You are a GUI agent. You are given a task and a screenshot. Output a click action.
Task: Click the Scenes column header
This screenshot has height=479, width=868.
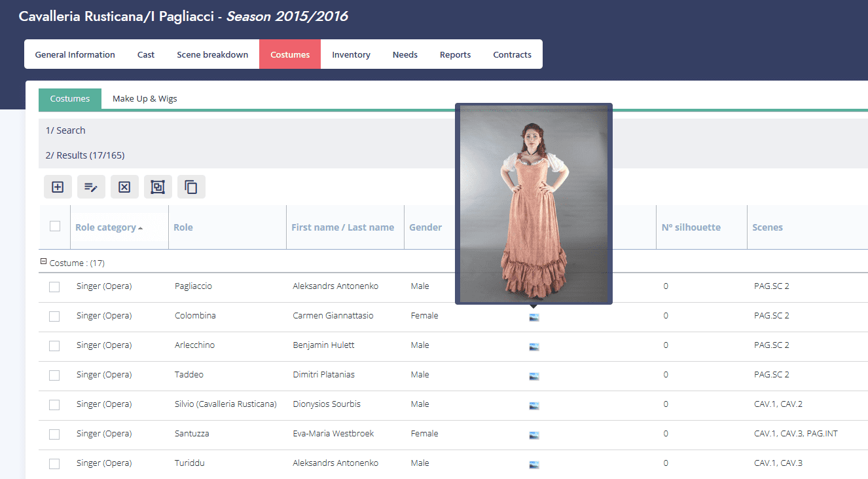coord(767,227)
